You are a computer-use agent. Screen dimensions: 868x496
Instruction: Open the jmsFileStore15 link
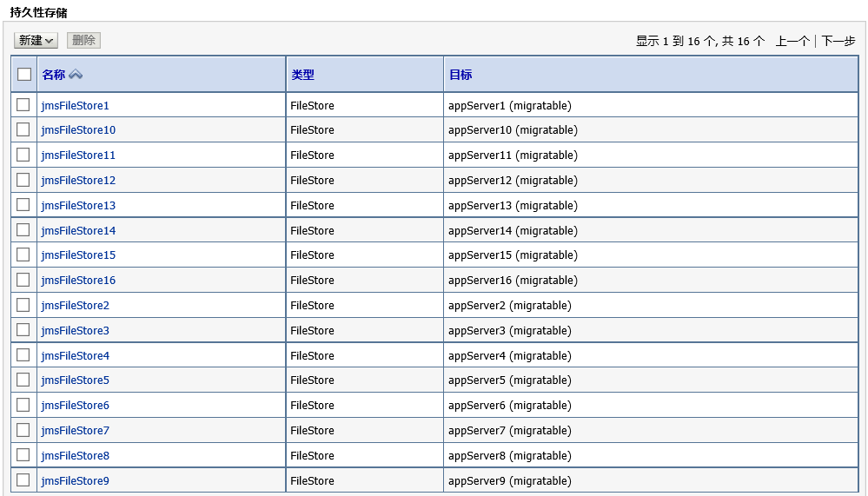[x=78, y=255]
